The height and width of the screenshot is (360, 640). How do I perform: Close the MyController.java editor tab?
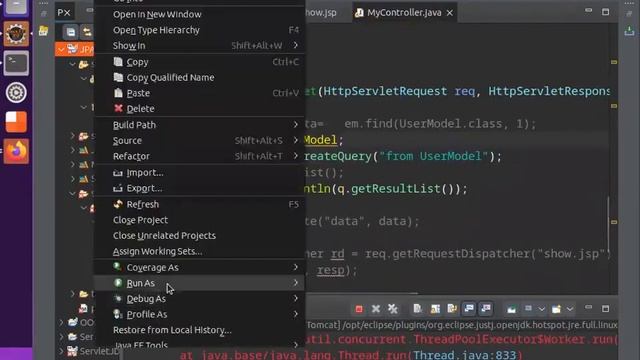point(450,13)
